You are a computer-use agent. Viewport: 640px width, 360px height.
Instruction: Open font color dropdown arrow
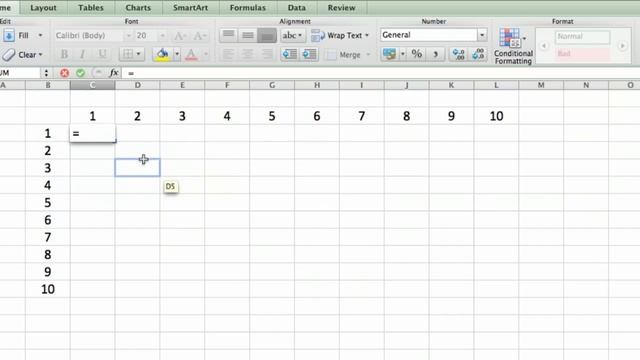coord(205,54)
